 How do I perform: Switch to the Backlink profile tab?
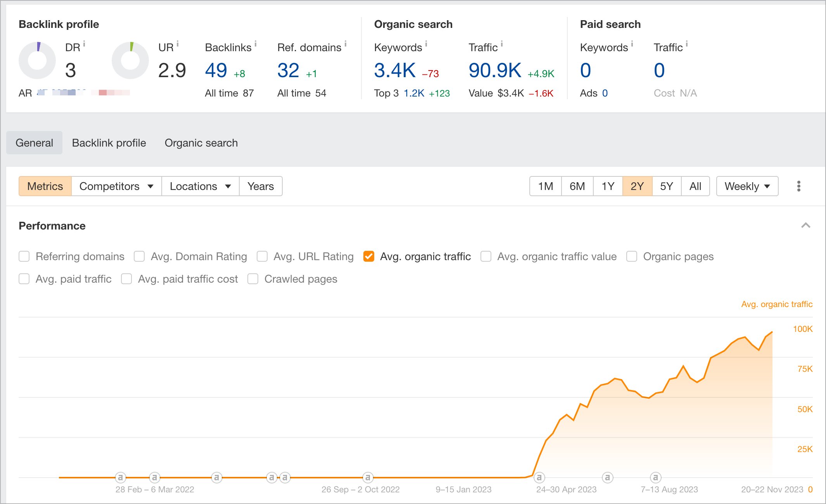(x=109, y=143)
